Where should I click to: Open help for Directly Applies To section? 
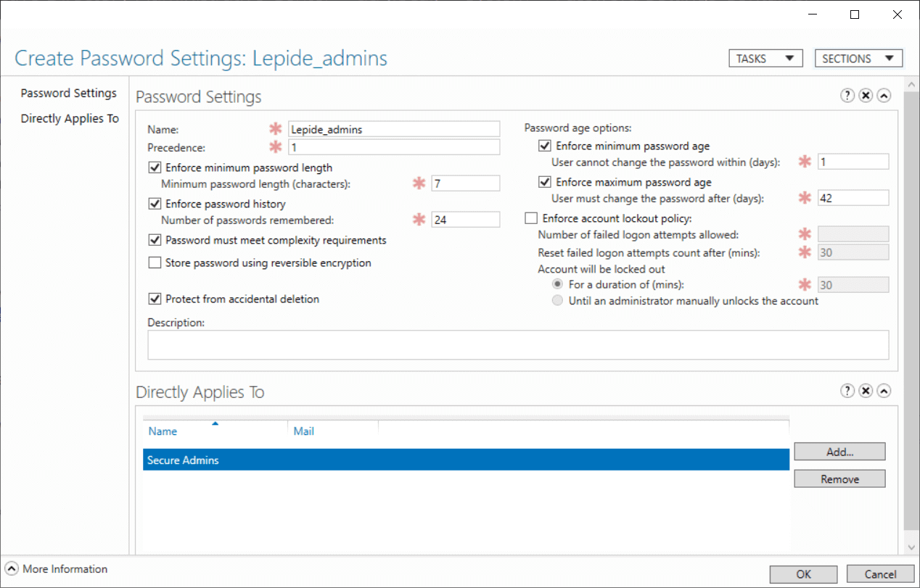click(x=847, y=391)
